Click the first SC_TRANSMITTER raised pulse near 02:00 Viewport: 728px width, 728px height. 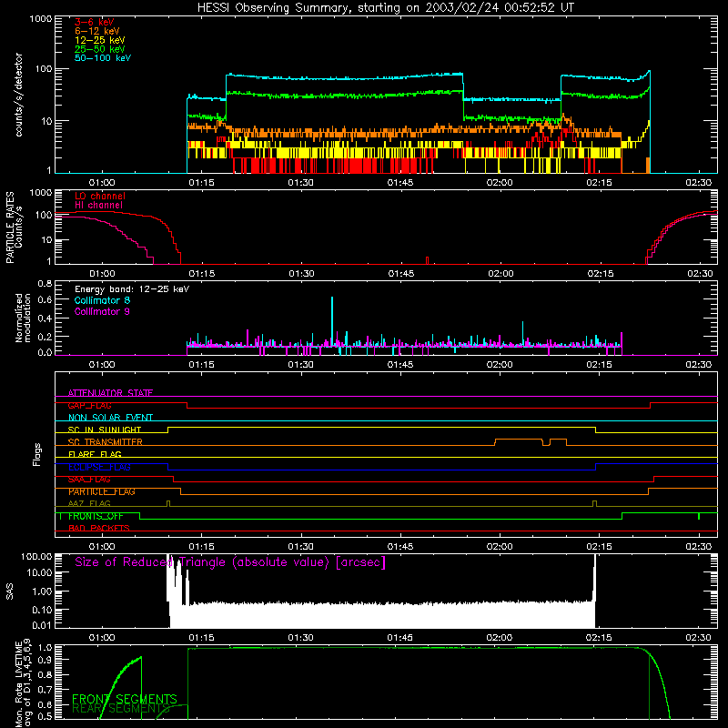[519, 442]
